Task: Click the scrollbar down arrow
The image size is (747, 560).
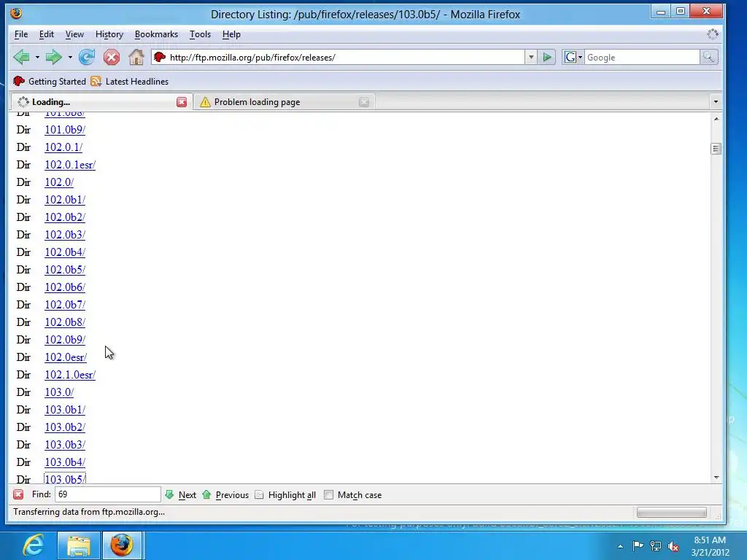Action: 716,477
